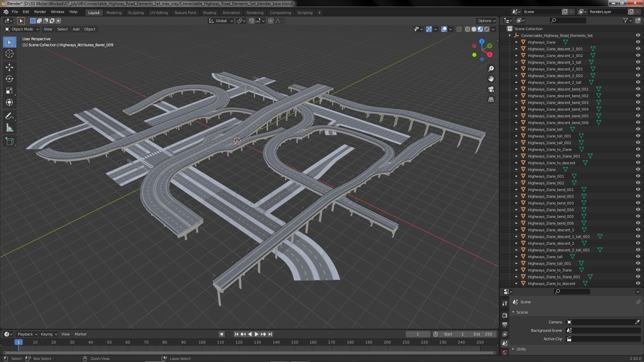Click the zoom viewport magnifier icon
The image size is (644, 362).
491,69
